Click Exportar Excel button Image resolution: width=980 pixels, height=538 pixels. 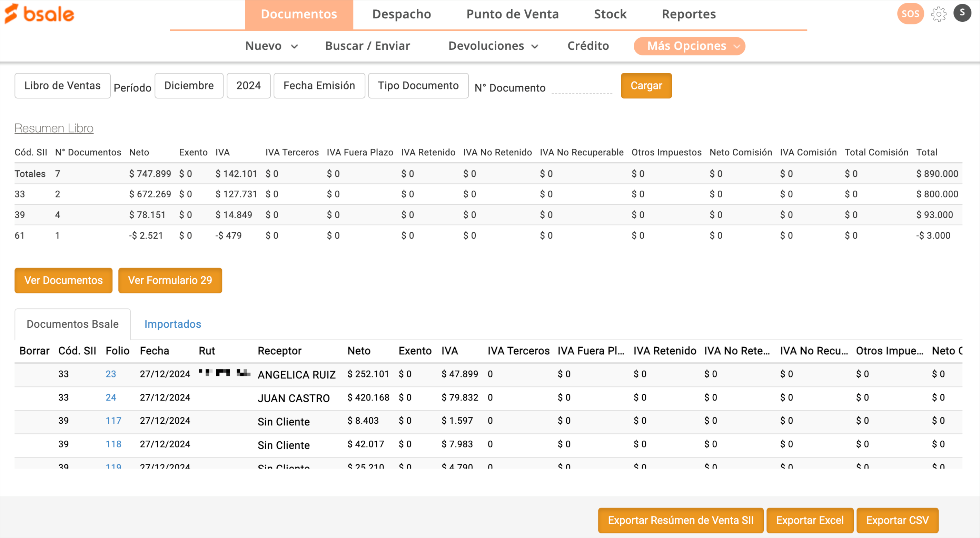pyautogui.click(x=810, y=520)
